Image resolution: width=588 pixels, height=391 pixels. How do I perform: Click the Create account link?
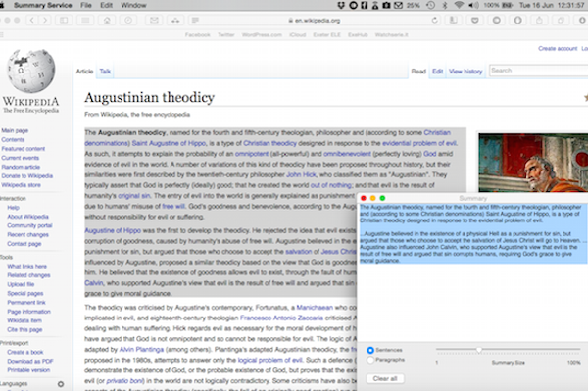558,48
